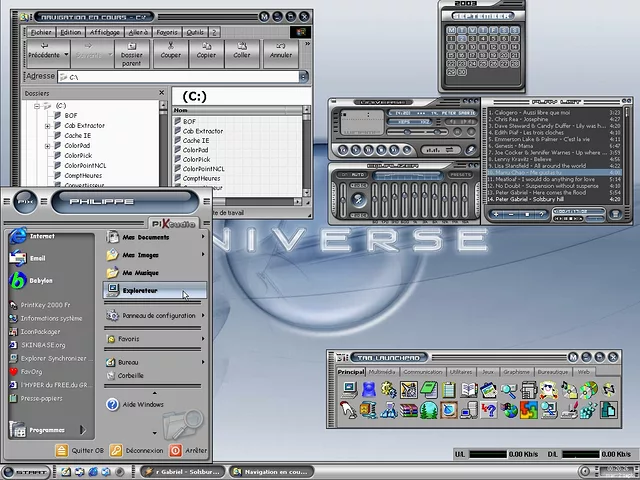640x480 pixels.
Task: Expand the Programmes submenu
Action: (48, 430)
